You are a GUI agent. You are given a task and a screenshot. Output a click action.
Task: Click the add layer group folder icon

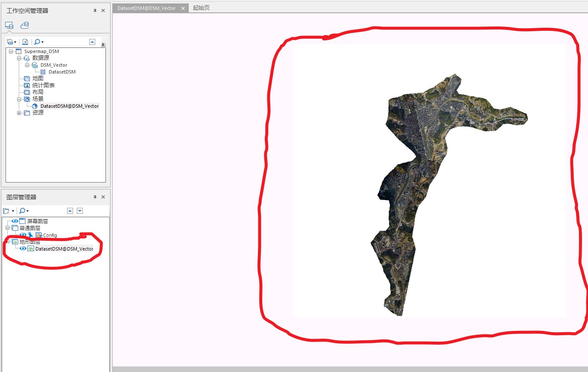tap(6, 211)
